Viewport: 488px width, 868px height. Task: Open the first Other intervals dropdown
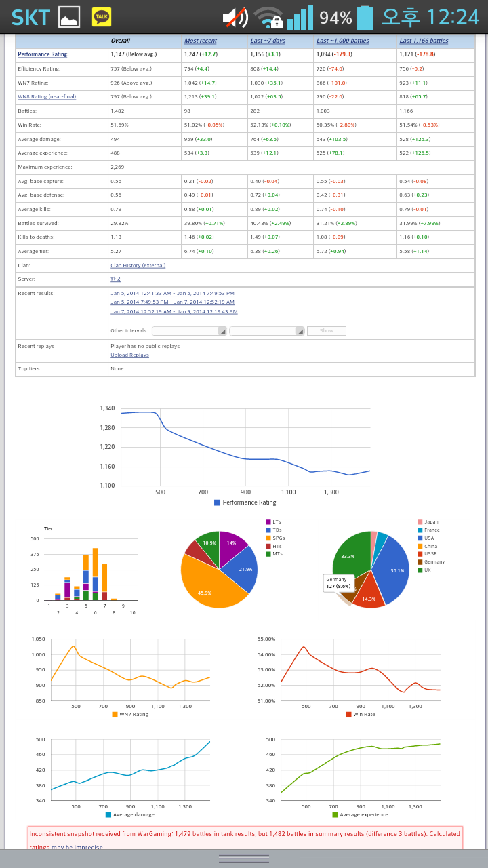[190, 331]
